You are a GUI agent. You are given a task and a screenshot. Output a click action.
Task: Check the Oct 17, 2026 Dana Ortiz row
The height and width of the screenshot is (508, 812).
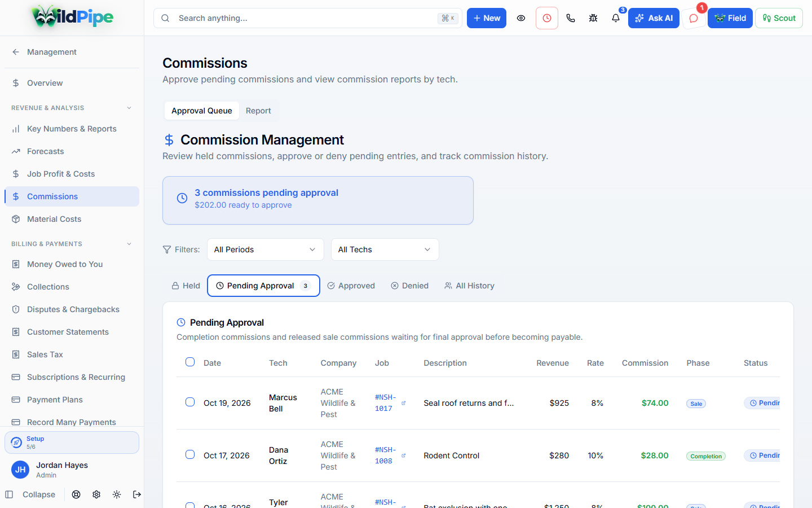(x=190, y=454)
